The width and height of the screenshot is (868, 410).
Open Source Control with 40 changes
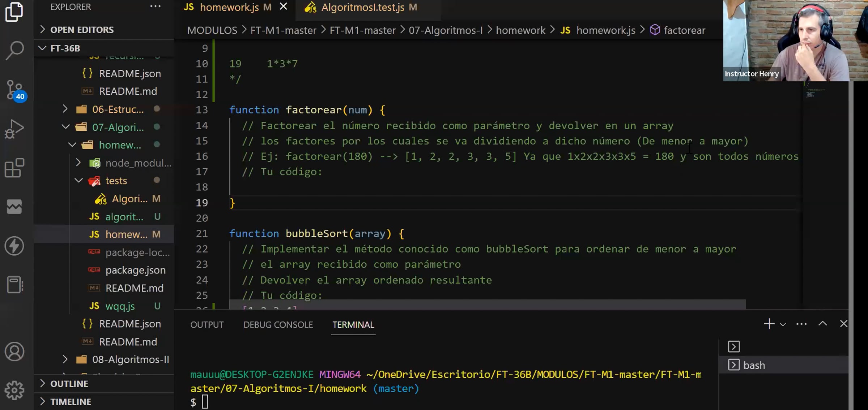15,90
